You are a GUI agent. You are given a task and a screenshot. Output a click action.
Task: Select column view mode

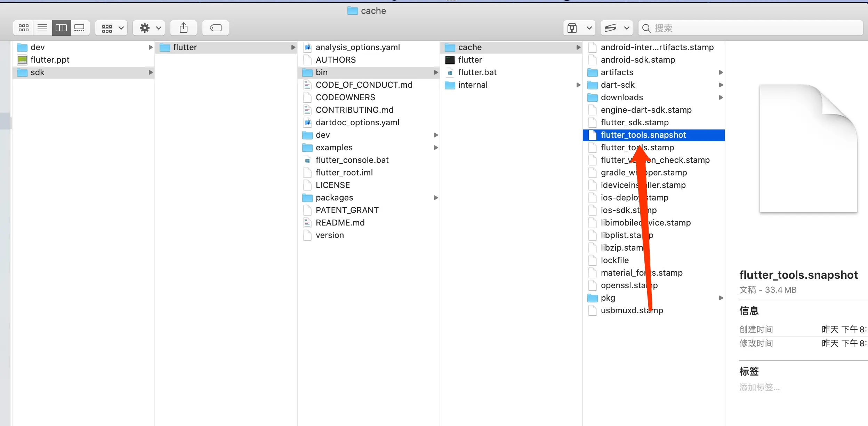(x=61, y=28)
